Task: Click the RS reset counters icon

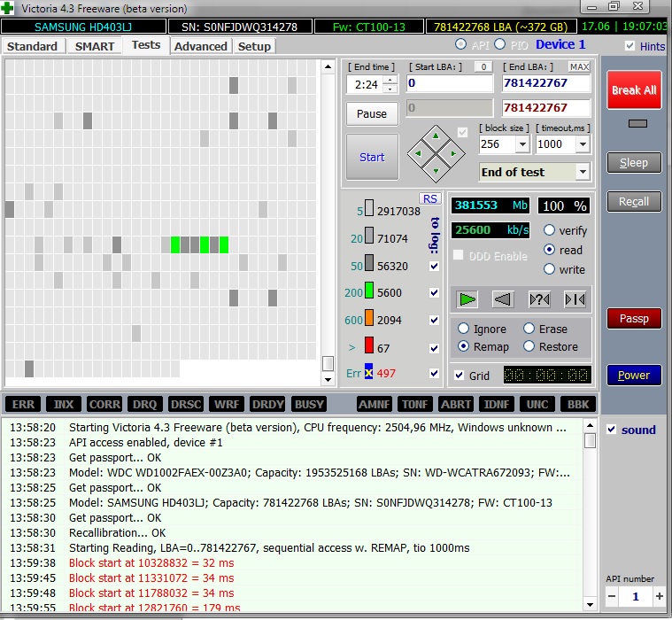Action: pos(429,198)
